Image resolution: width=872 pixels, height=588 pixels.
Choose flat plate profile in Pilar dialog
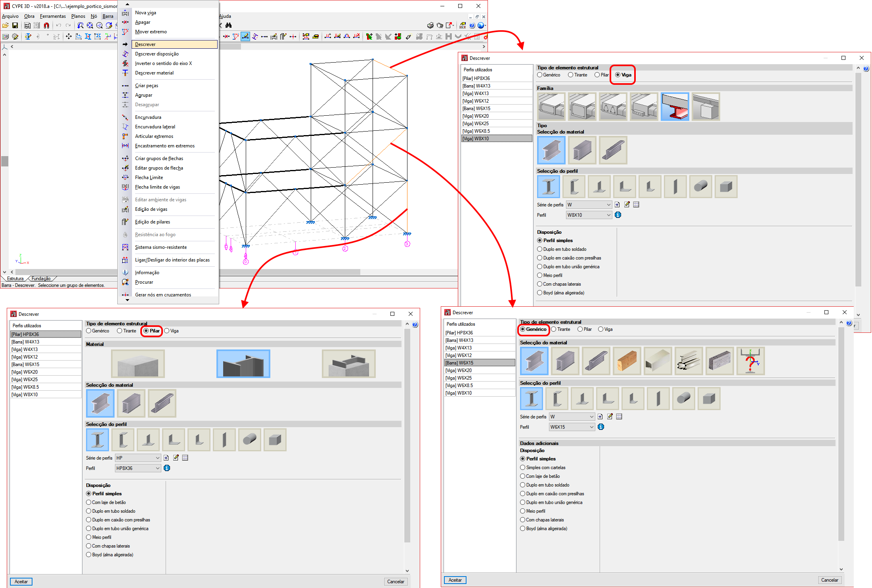tap(224, 440)
